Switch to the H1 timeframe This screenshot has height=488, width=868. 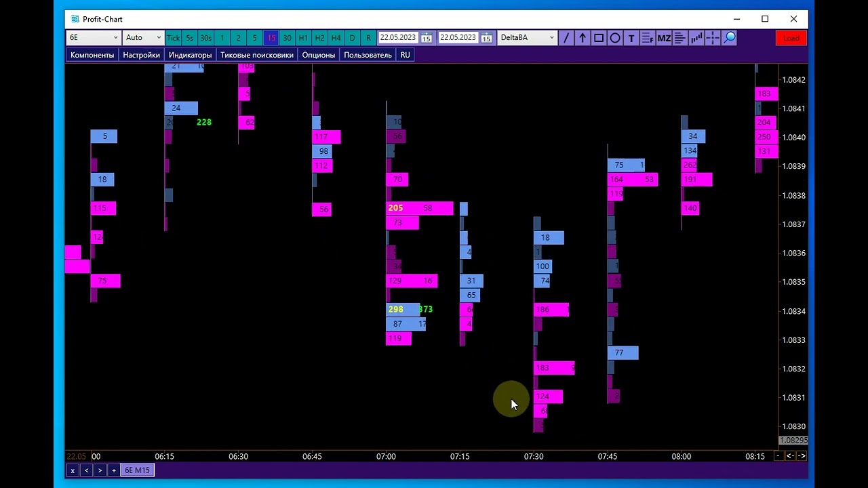303,38
